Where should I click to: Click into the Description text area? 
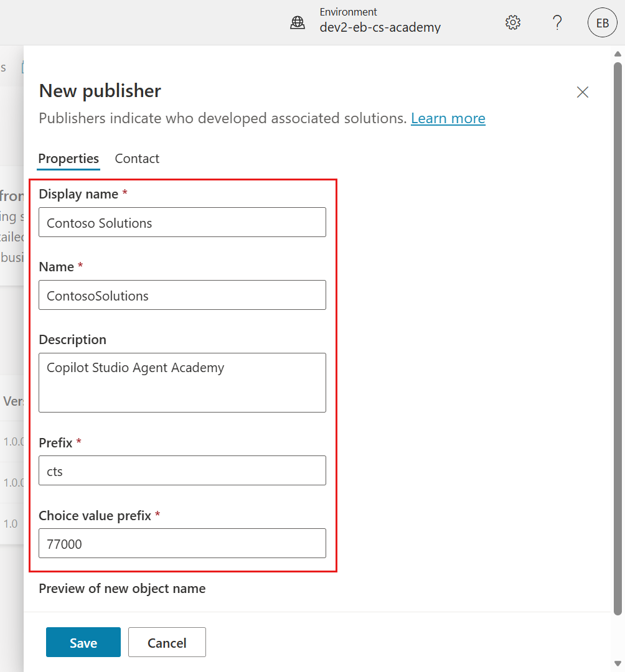click(x=182, y=382)
